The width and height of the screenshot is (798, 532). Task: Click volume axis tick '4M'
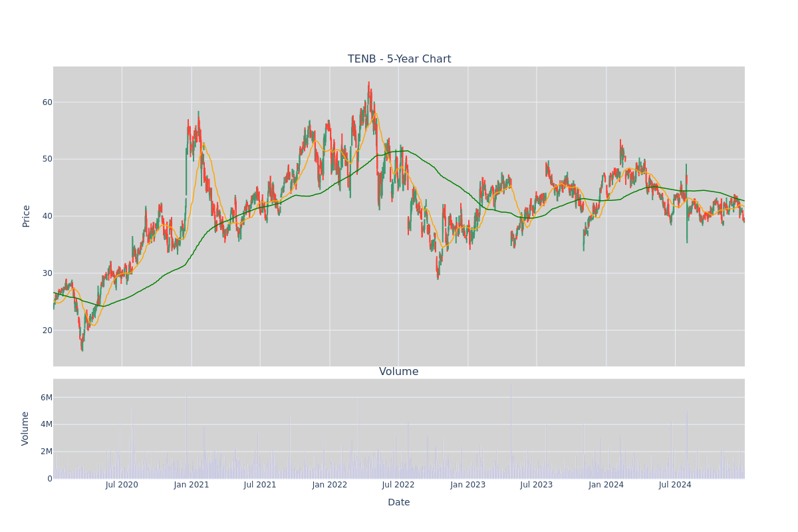point(47,424)
